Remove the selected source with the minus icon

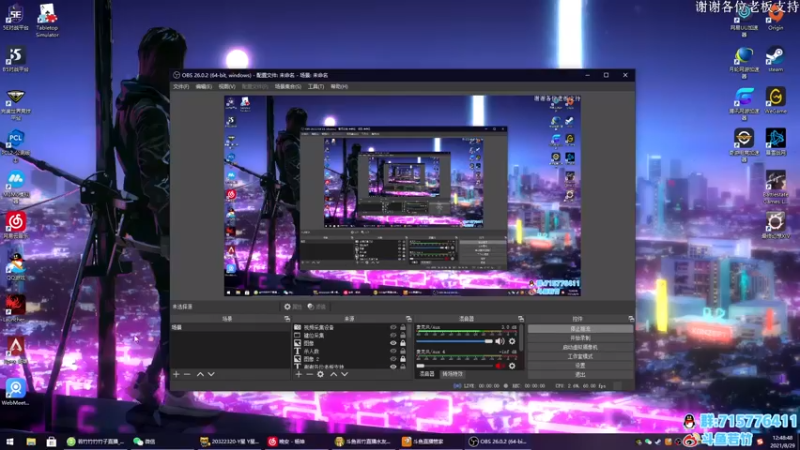click(309, 374)
